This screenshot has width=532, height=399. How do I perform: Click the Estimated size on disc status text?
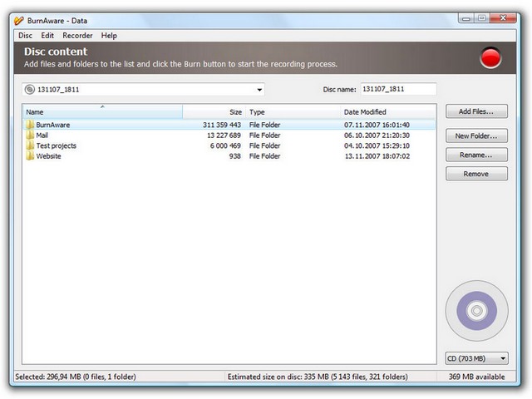[x=318, y=377]
